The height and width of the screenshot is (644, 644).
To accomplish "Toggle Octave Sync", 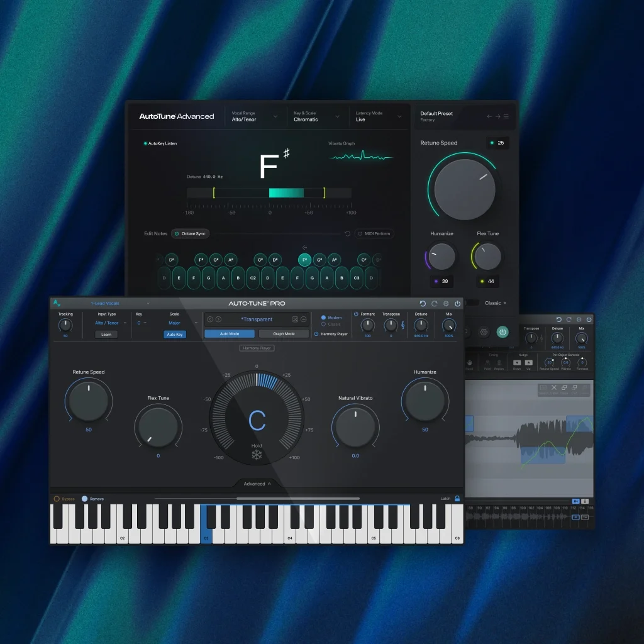I will click(190, 234).
